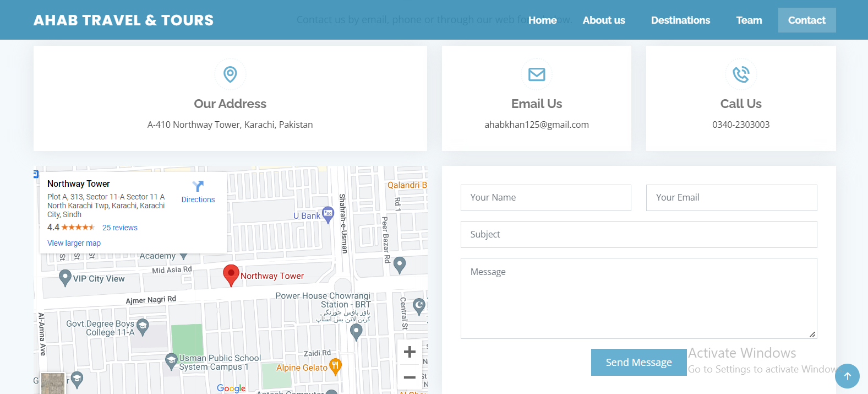The width and height of the screenshot is (868, 394).
Task: Go to the About us page
Action: (x=604, y=20)
